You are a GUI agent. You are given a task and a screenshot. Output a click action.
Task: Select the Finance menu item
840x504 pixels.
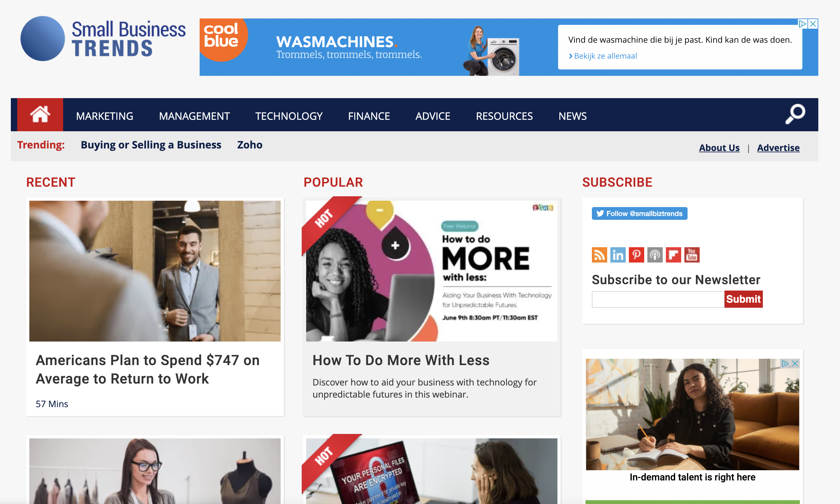coord(369,116)
